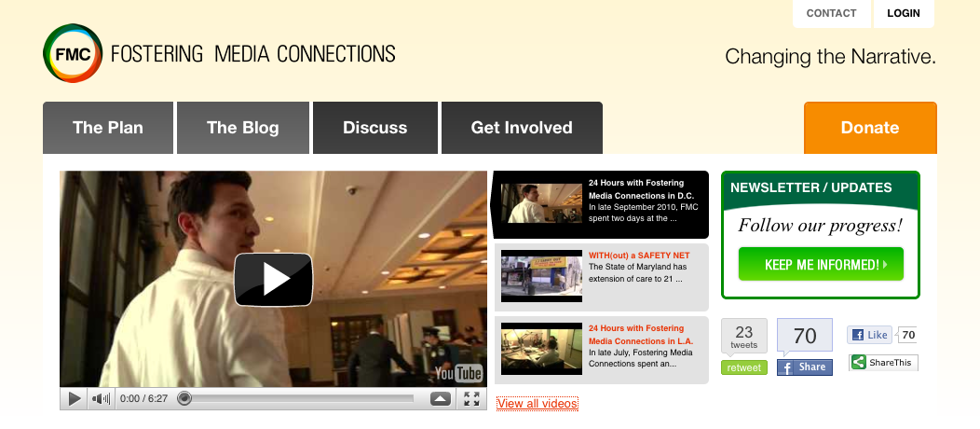Viewport: 980px width, 429px height.
Task: Click the FMC circular logo
Action: tap(73, 53)
